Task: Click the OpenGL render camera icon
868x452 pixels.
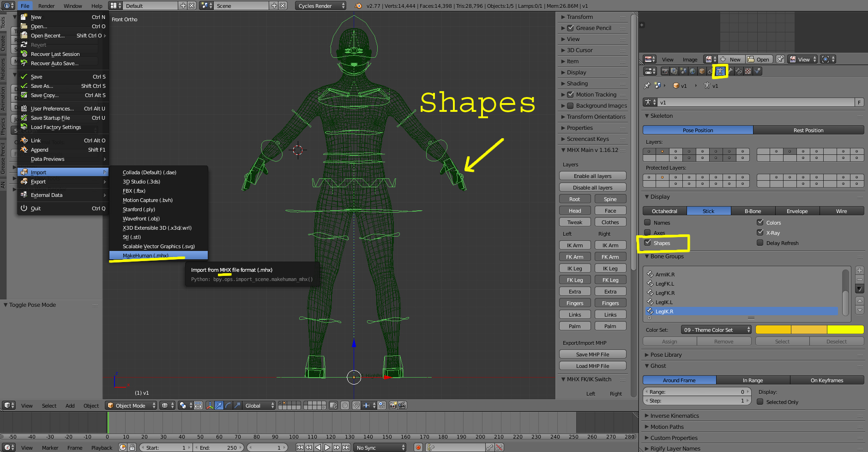Action: (x=393, y=405)
